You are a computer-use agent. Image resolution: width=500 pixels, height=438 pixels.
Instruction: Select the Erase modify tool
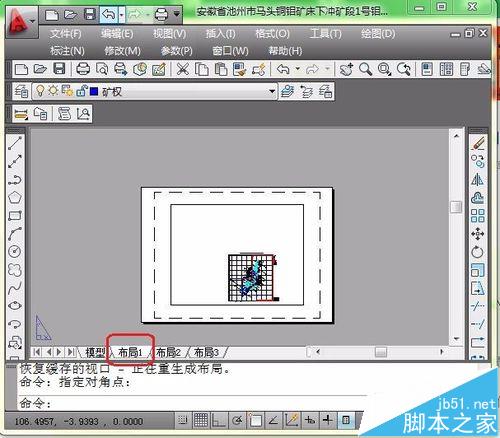pyautogui.click(x=478, y=144)
